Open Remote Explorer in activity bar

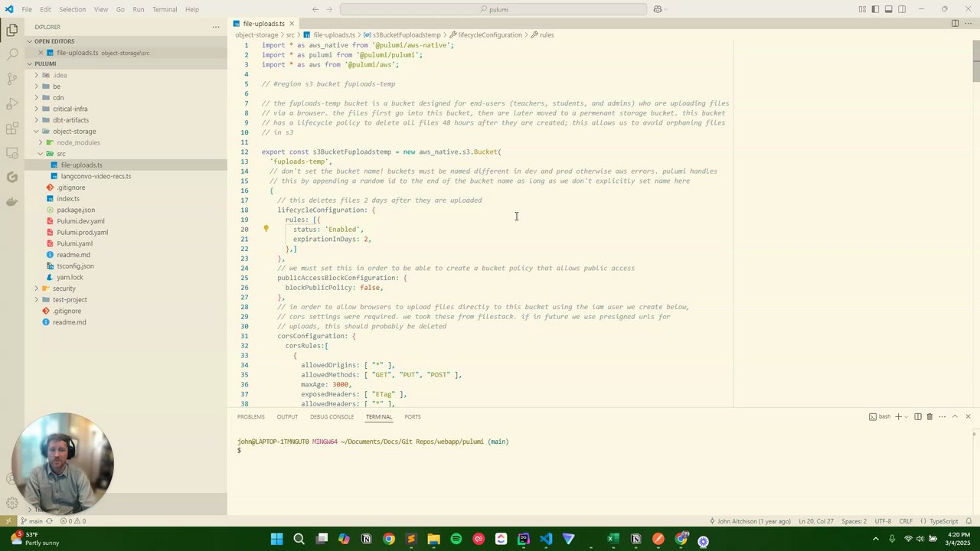click(x=11, y=152)
